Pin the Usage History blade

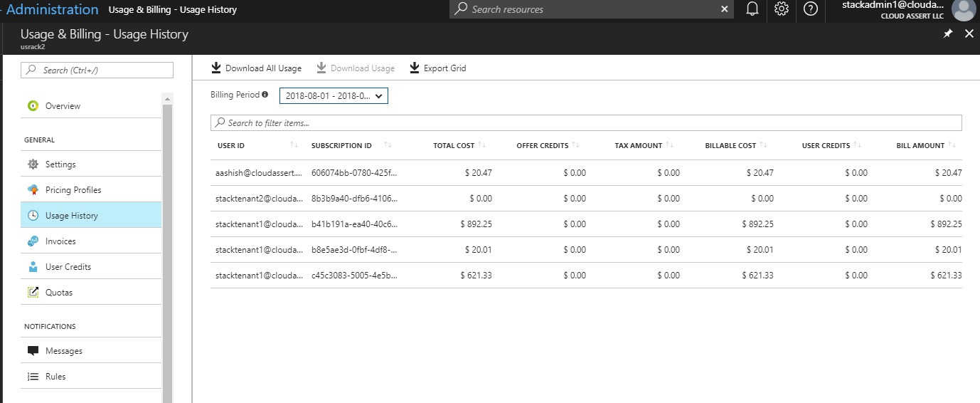pyautogui.click(x=947, y=34)
